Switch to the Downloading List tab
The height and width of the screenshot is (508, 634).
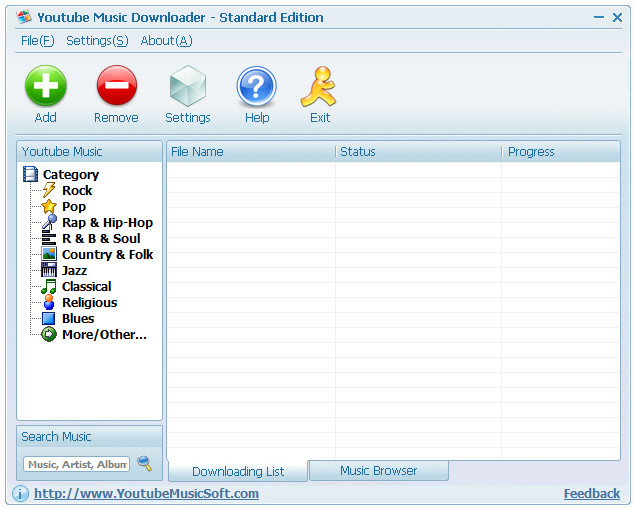238,471
